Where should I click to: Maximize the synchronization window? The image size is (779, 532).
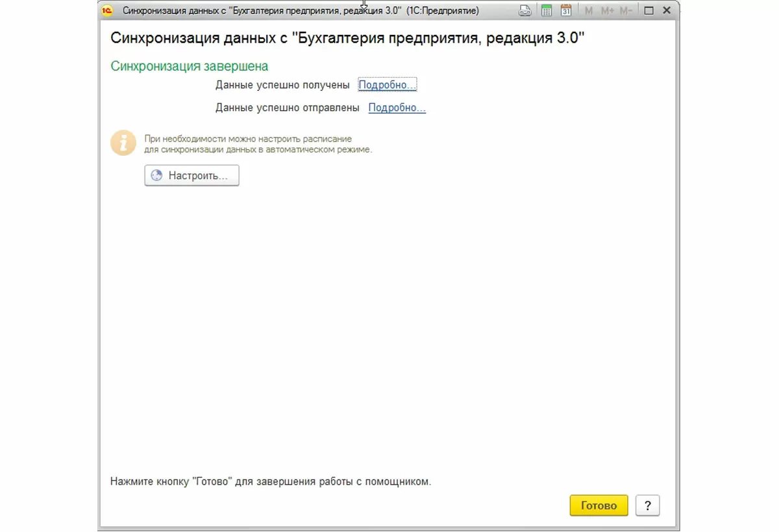[x=649, y=11]
